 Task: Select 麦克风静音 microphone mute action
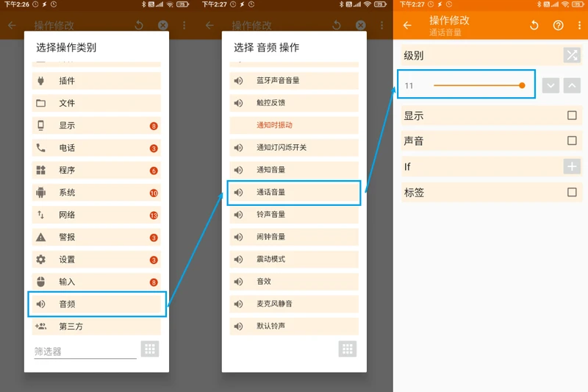294,304
